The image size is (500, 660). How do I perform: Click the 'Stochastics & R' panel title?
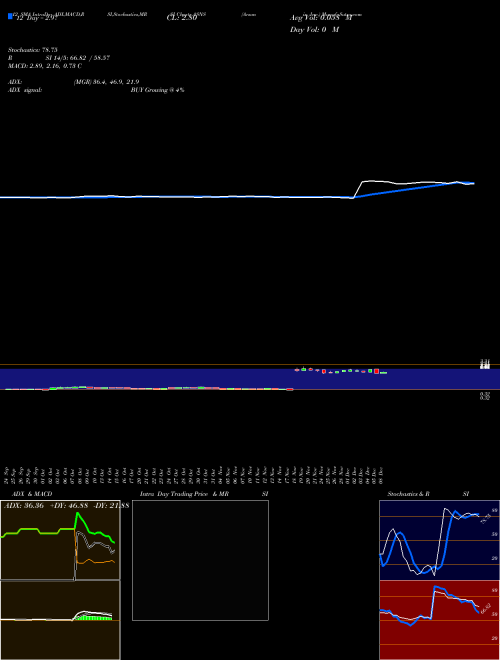pos(408,494)
